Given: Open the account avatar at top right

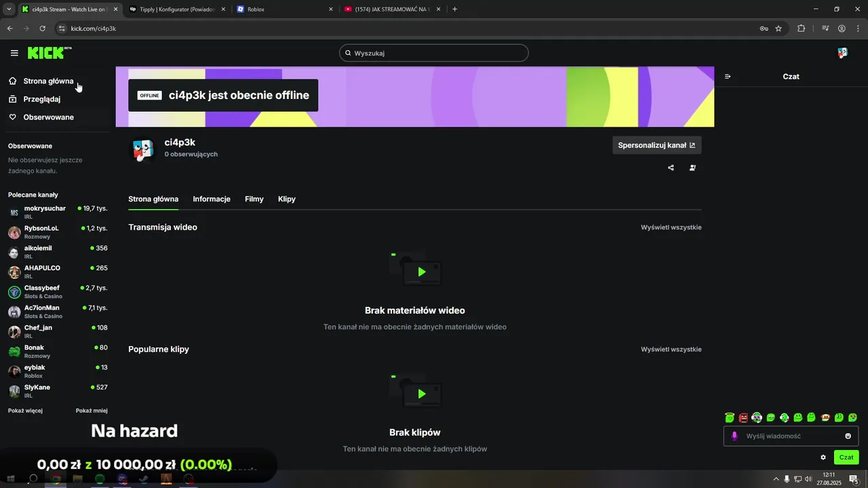Looking at the screenshot, I should [x=842, y=53].
